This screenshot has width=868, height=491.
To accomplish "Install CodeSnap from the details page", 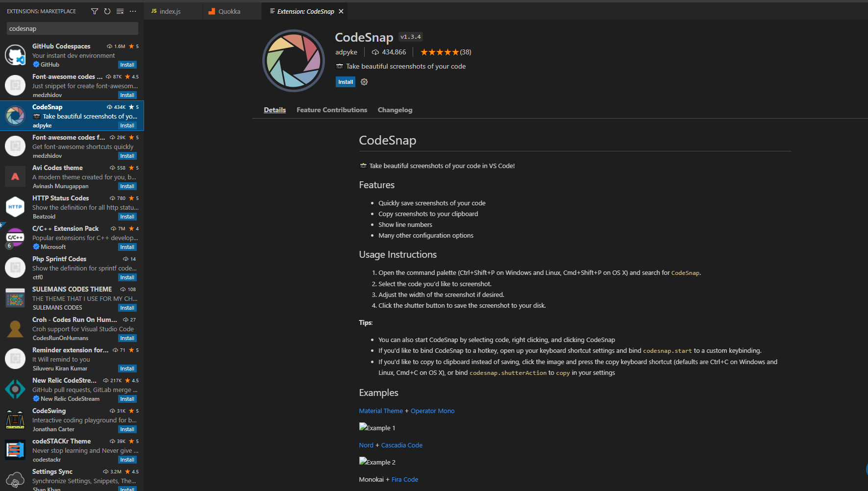I will (x=346, y=82).
